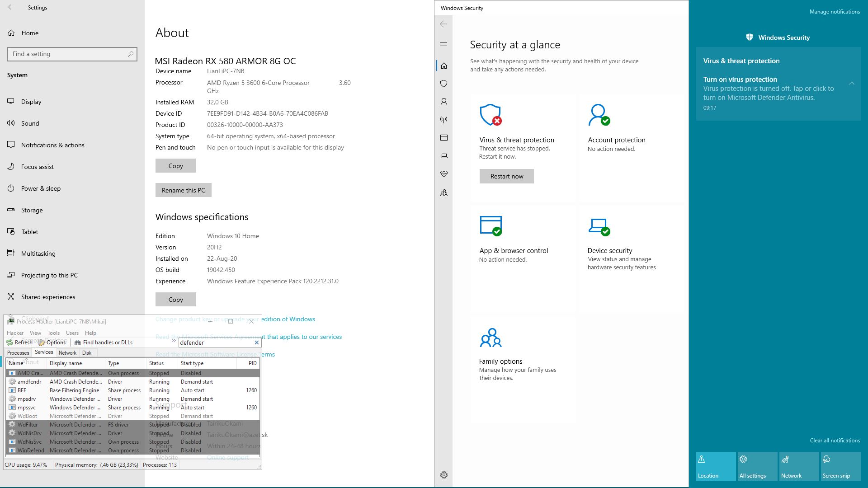The width and height of the screenshot is (868, 488).
Task: Click Clear all notifications link
Action: (835, 441)
